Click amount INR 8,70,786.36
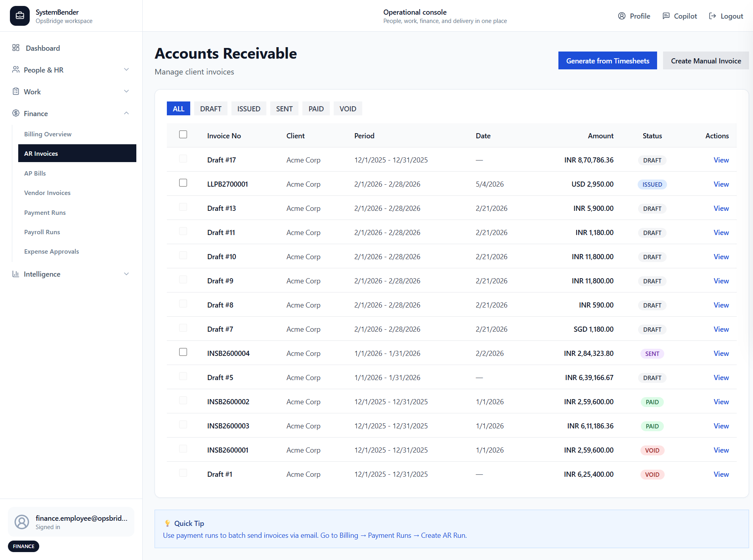 [589, 160]
